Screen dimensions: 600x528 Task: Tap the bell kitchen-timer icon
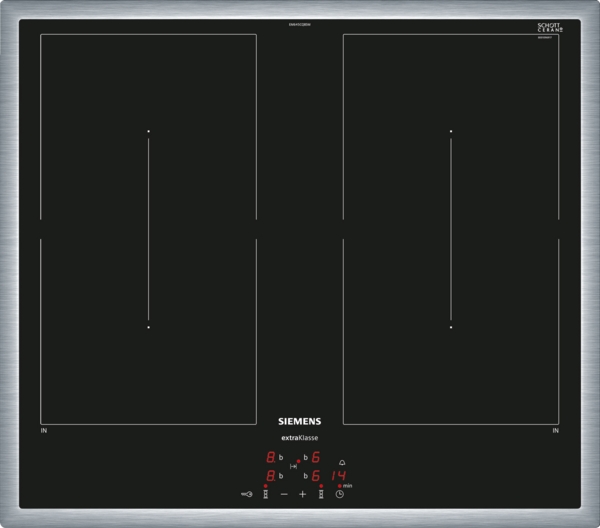[x=342, y=463]
